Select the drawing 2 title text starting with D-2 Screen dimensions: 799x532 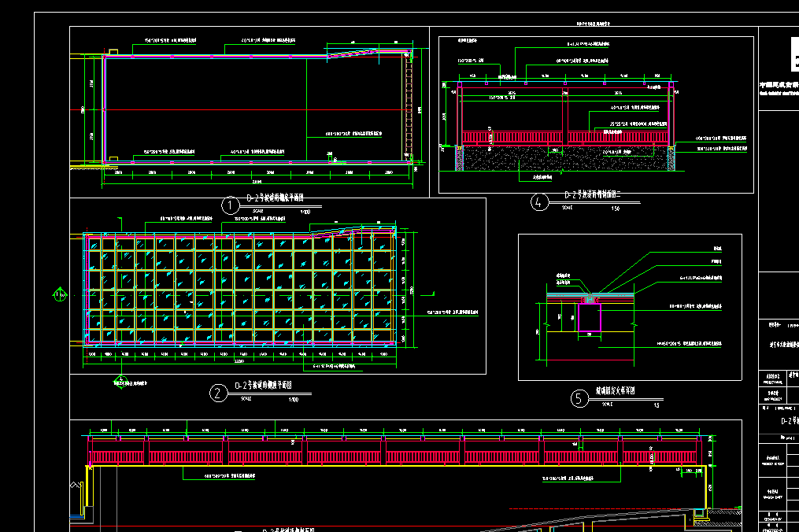coord(263,386)
